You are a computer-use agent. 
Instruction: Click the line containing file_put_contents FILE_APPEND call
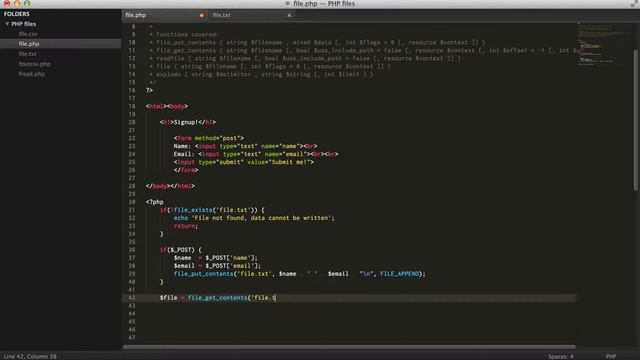pos(299,274)
